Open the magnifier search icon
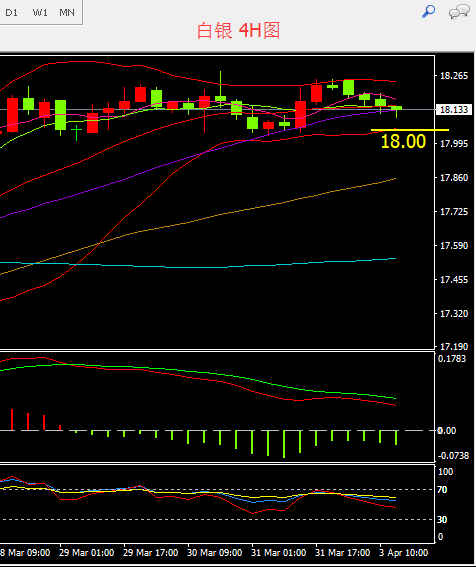The height and width of the screenshot is (567, 476). coord(429,12)
